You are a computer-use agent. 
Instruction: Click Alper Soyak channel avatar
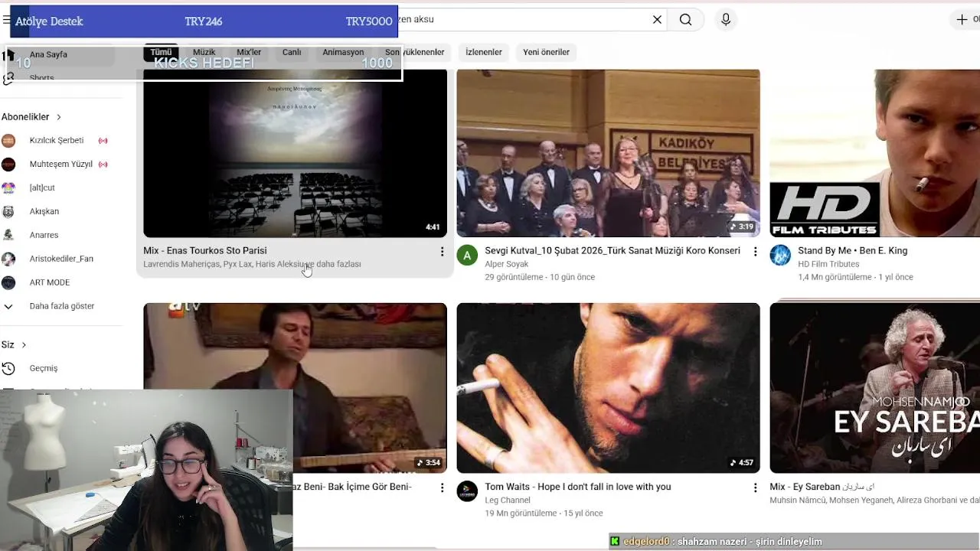click(467, 255)
